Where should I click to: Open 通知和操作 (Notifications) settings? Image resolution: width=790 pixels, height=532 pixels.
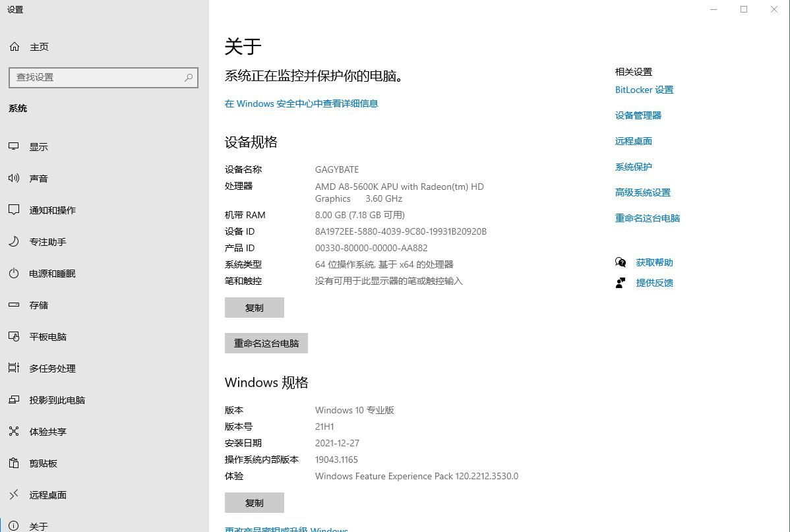coord(53,210)
